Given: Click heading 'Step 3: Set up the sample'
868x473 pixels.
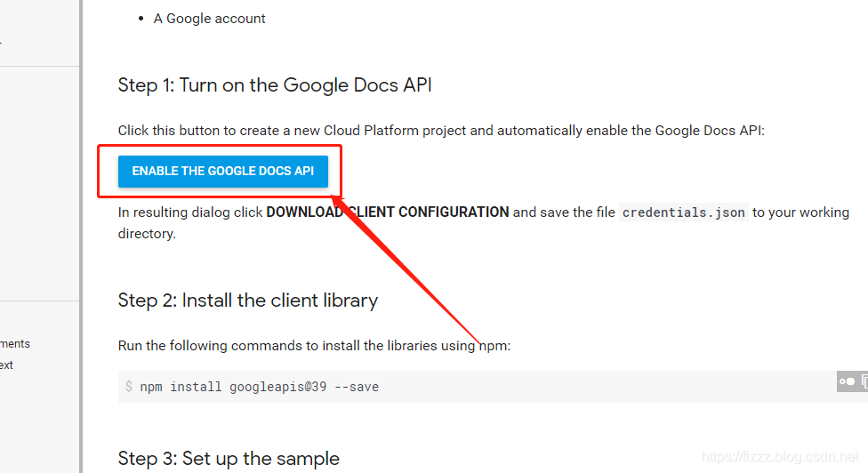Looking at the screenshot, I should [229, 459].
